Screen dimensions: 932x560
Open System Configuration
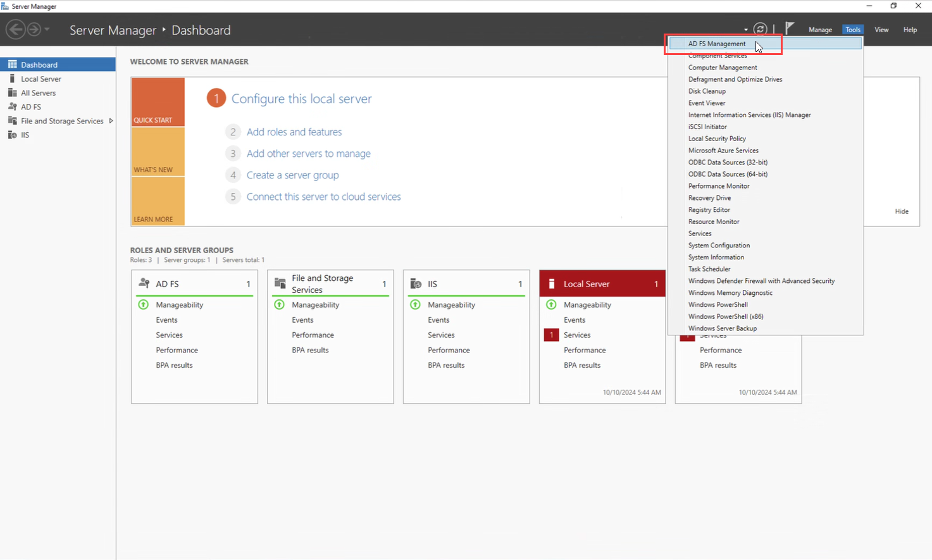pyautogui.click(x=766, y=246)
